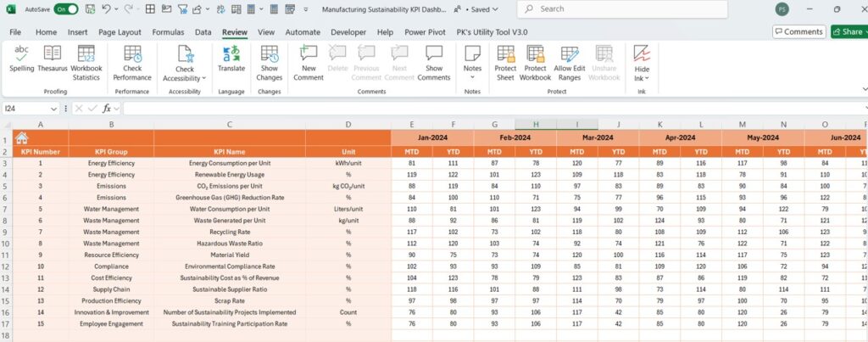
Task: Open the Undo history dropdown
Action: [115, 9]
